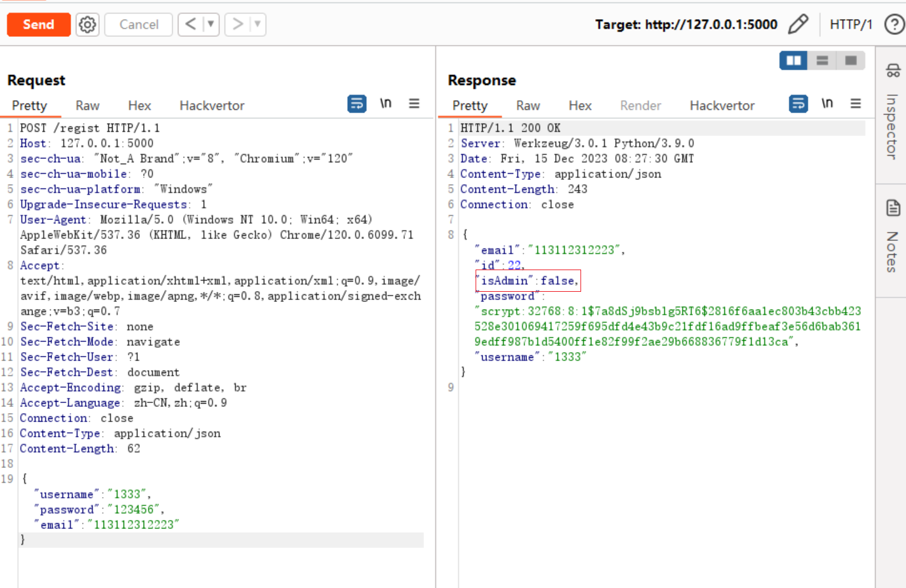Toggle word wrap in Response panel
906x588 pixels.
(x=798, y=103)
